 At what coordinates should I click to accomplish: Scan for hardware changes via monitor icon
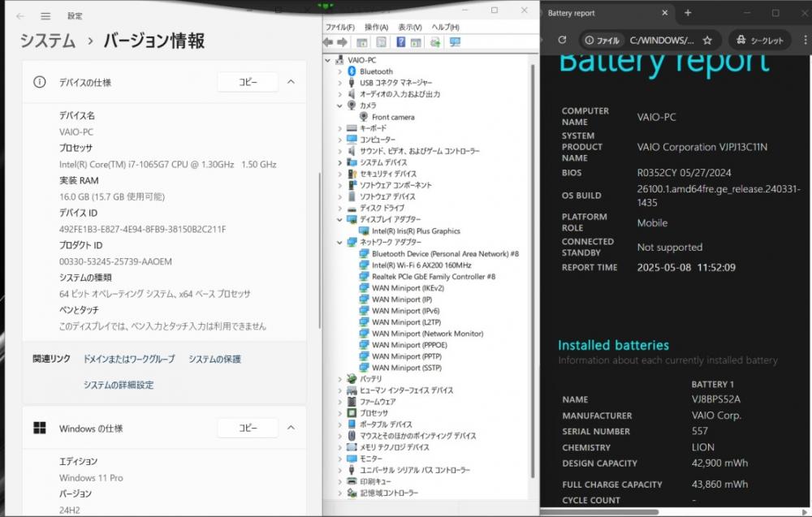pyautogui.click(x=455, y=42)
